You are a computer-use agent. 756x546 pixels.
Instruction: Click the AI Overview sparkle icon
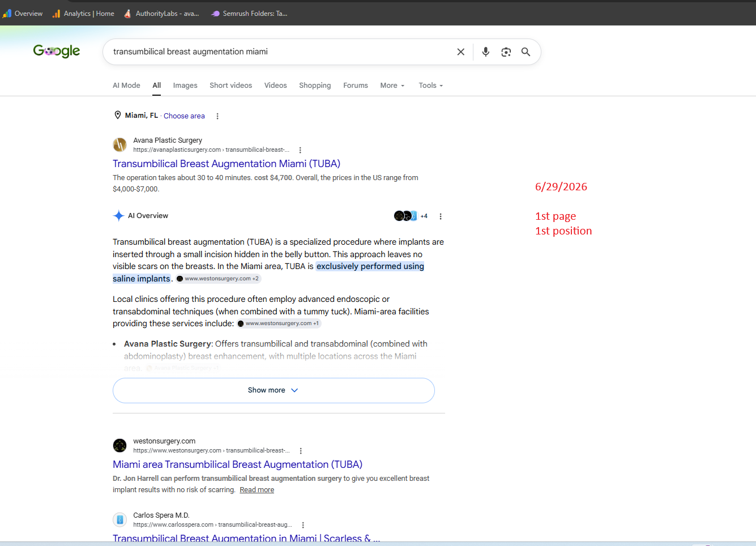point(118,216)
